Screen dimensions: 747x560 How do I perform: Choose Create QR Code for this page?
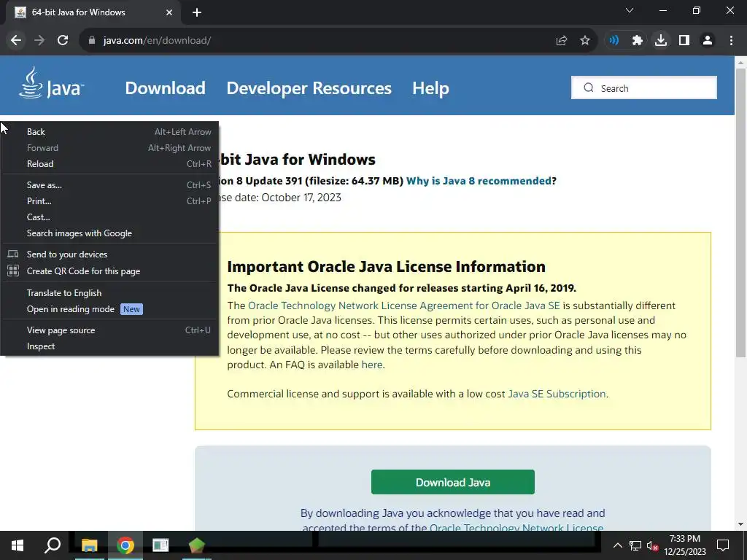pos(109,271)
